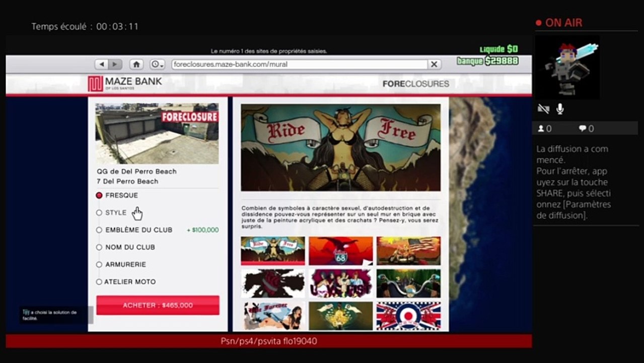Select the STYLE radio option
The width and height of the screenshot is (644, 363).
pos(99,213)
